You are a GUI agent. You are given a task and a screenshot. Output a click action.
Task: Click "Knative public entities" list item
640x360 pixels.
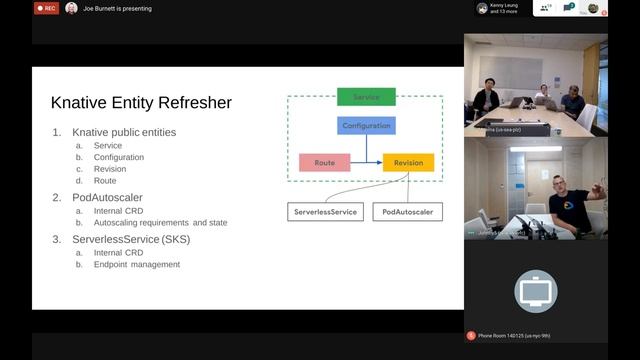point(124,132)
